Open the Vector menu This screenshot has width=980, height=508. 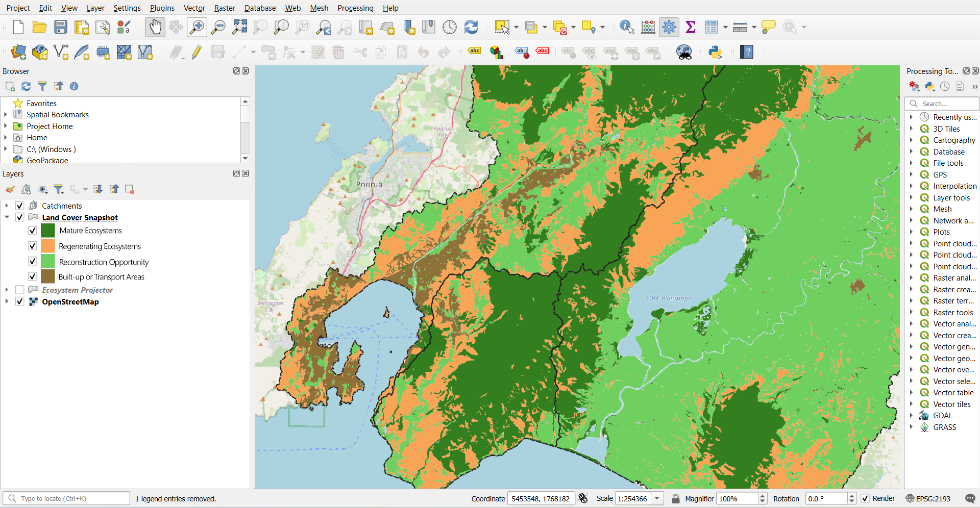tap(194, 8)
